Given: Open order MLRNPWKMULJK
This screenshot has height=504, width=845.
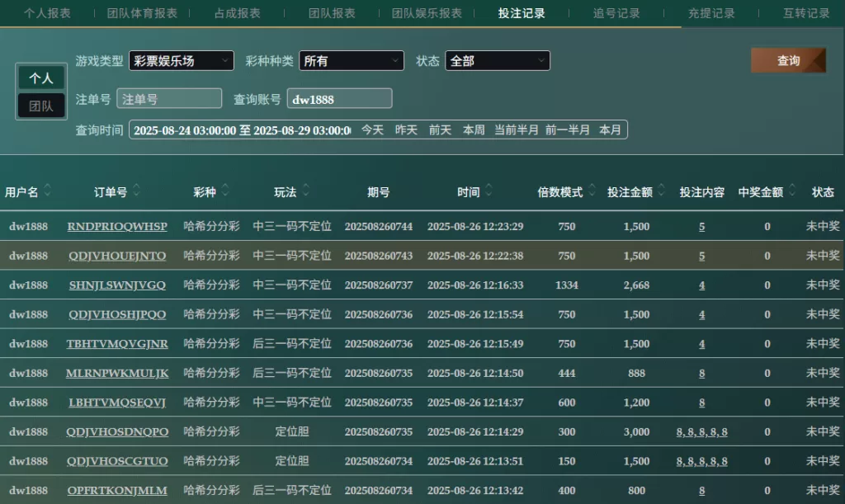Looking at the screenshot, I should [117, 373].
